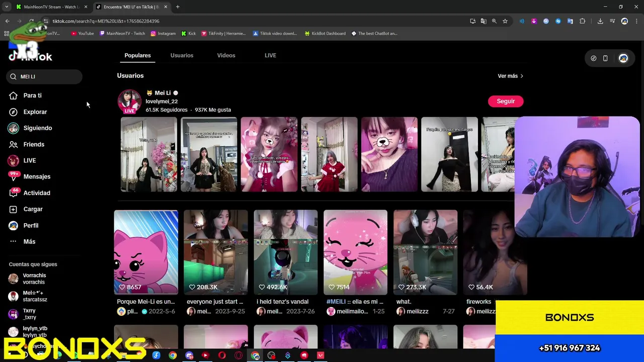This screenshot has width=644, height=362.
Task: Open the 'what.' video with 273.3K likes
Action: pyautogui.click(x=425, y=252)
